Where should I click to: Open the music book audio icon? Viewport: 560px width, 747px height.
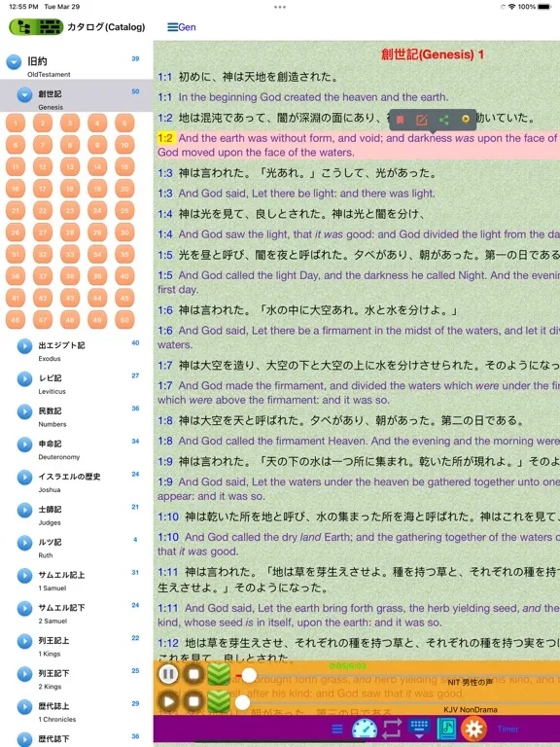point(446,729)
